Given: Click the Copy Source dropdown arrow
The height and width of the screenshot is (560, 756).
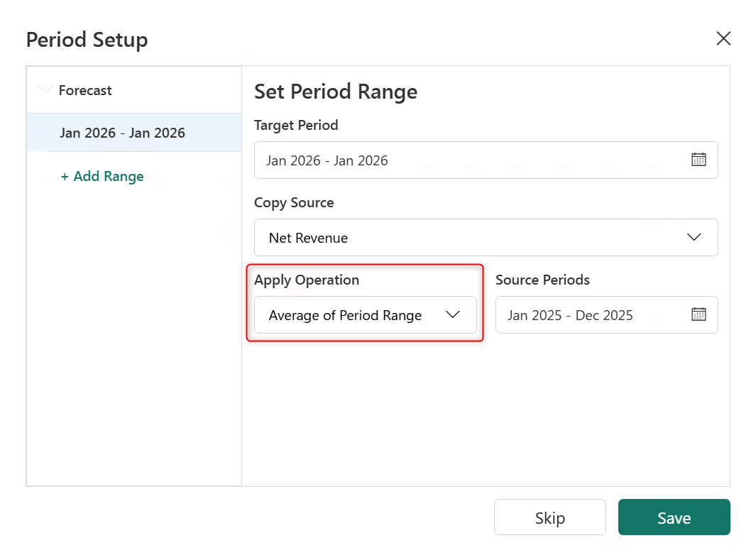Looking at the screenshot, I should point(694,237).
